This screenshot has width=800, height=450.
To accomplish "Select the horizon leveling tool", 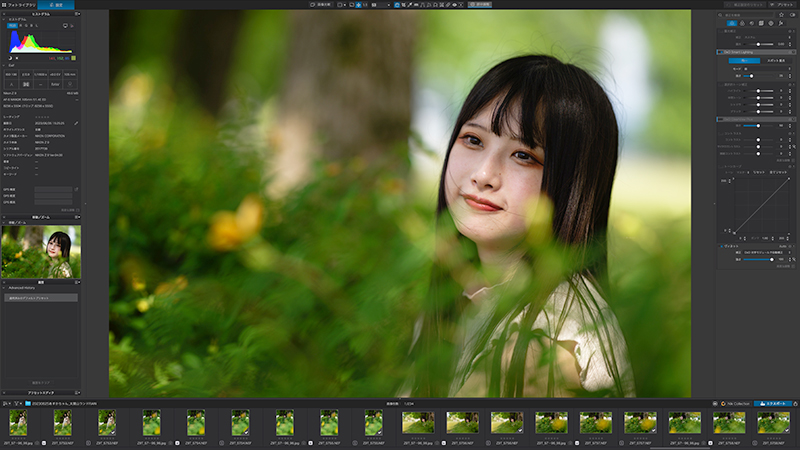I will coord(416,5).
